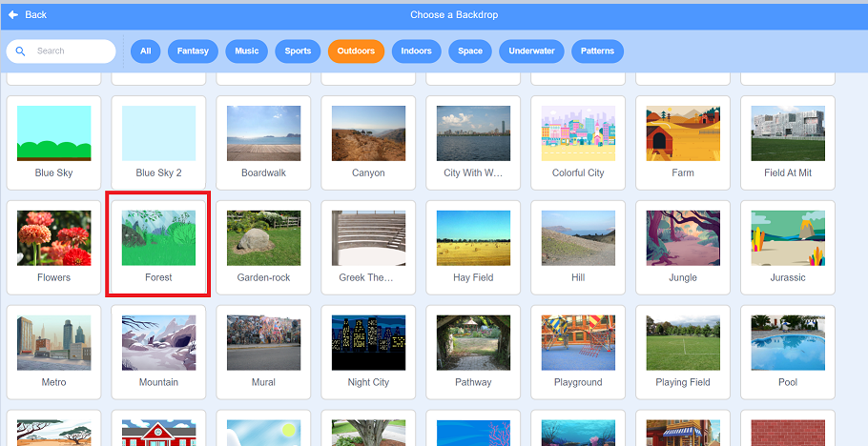The width and height of the screenshot is (868, 446).
Task: Go Back to the editor
Action: click(x=28, y=15)
